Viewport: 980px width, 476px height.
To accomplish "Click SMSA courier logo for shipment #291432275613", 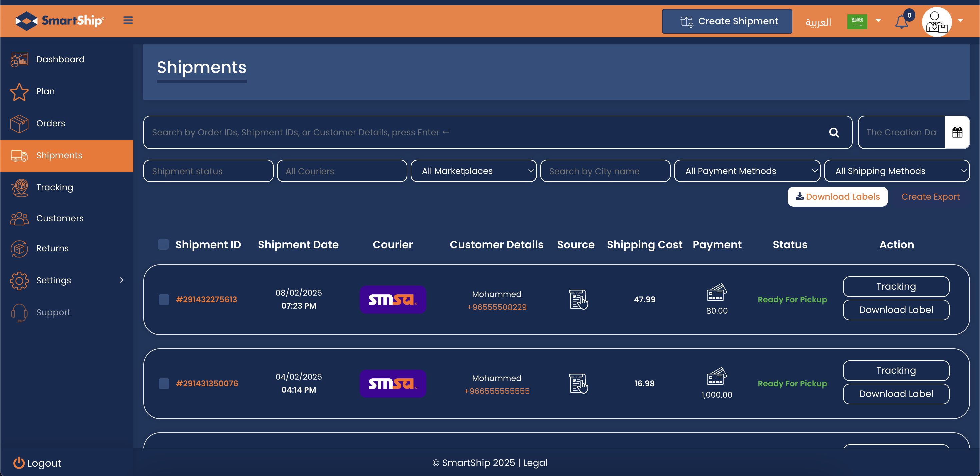I will pyautogui.click(x=393, y=299).
